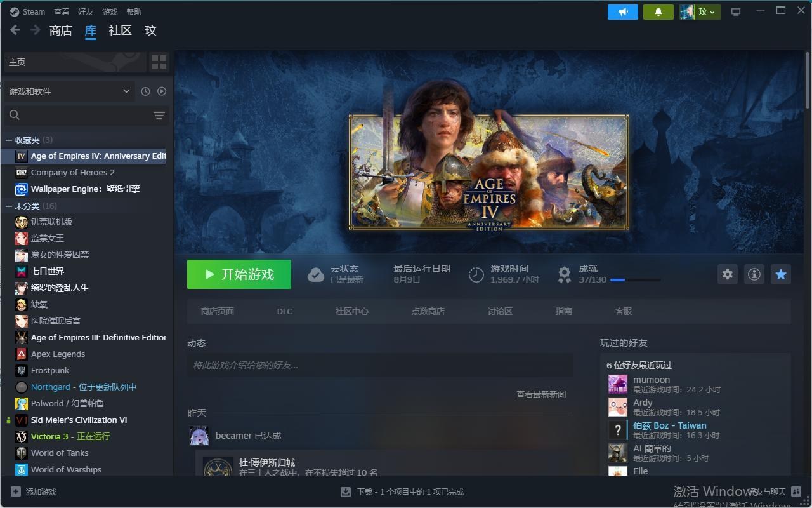Open friend 伯兹 Boz - Taiwan
The image size is (812, 508).
point(669,425)
